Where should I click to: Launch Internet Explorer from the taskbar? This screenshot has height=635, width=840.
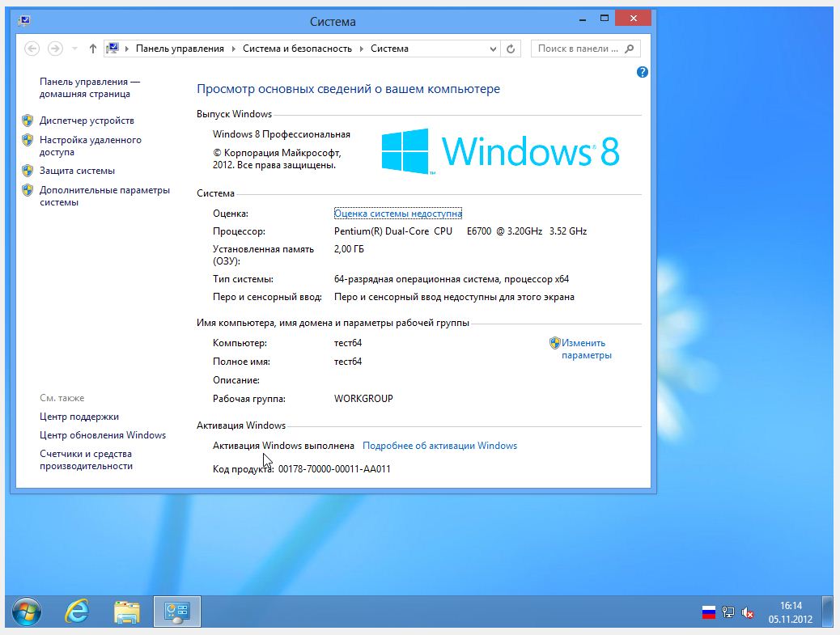click(77, 612)
